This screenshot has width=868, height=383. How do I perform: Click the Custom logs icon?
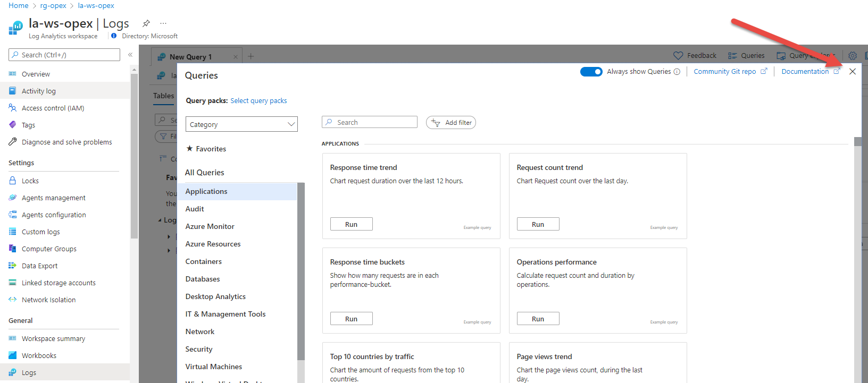pyautogui.click(x=13, y=232)
